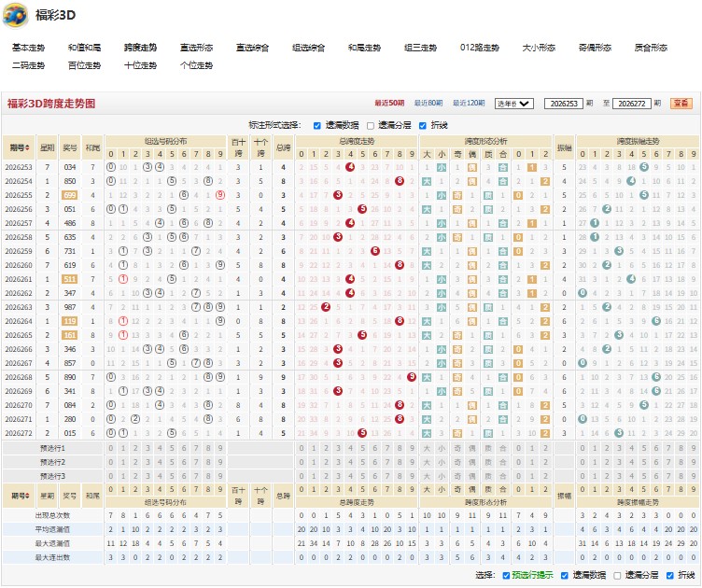702x588 pixels.
Task: Click the top 跨度振幅走势 column header
Action: [638, 142]
